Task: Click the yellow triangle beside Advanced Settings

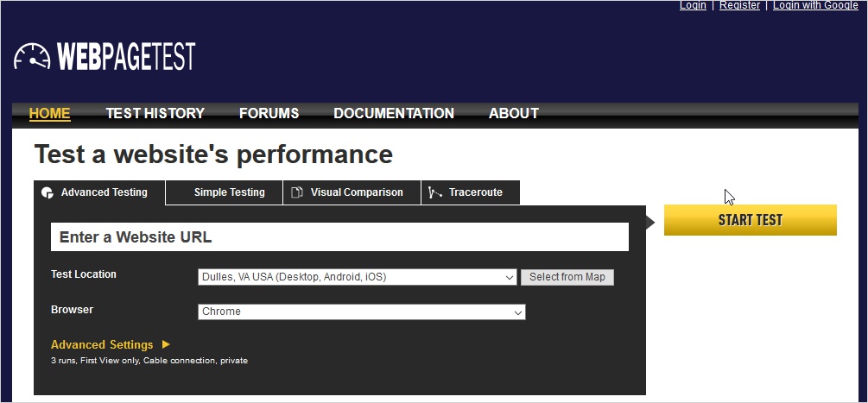Action: [x=166, y=344]
